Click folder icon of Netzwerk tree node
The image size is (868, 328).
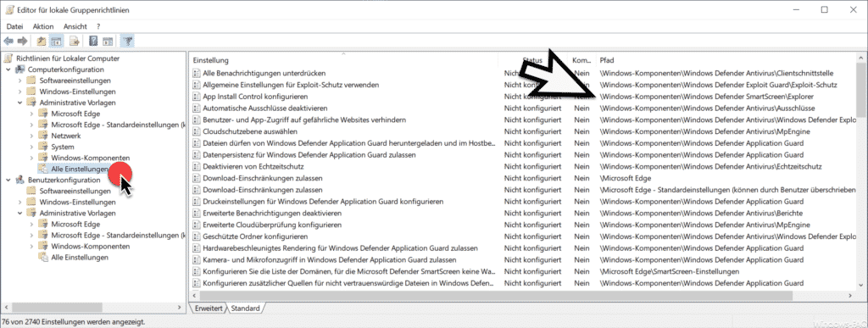click(x=43, y=136)
